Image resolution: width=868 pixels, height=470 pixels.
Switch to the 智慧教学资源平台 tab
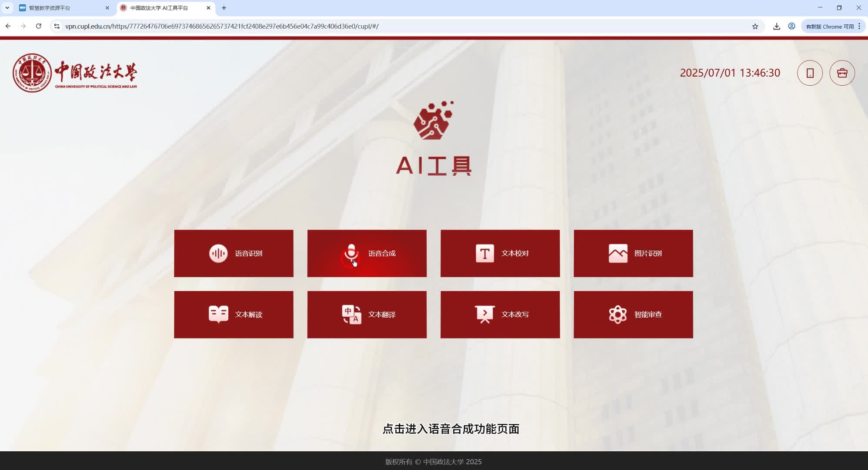point(61,7)
